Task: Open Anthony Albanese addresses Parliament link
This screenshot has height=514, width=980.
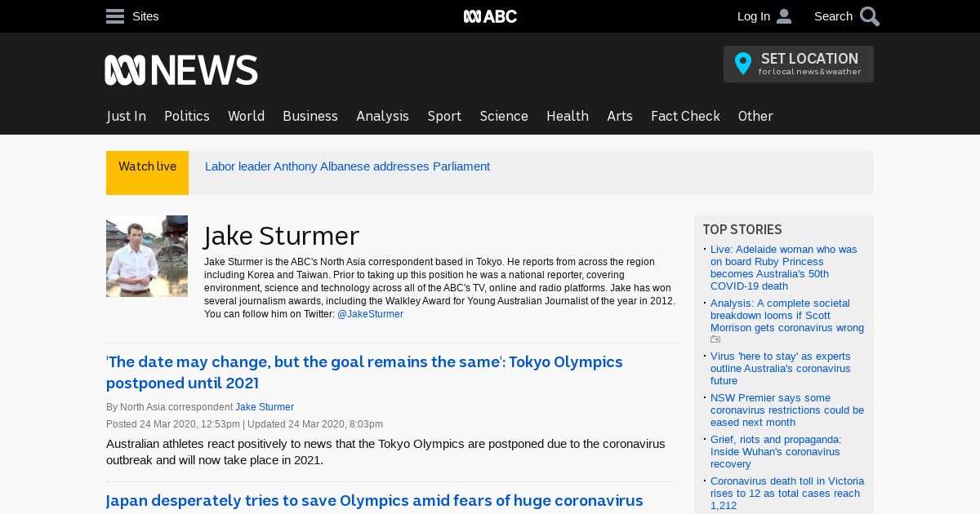Action: tap(347, 166)
